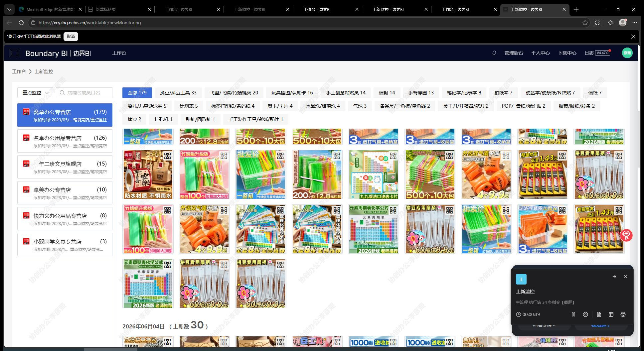
Task: Open 个人中心
Action: click(541, 53)
